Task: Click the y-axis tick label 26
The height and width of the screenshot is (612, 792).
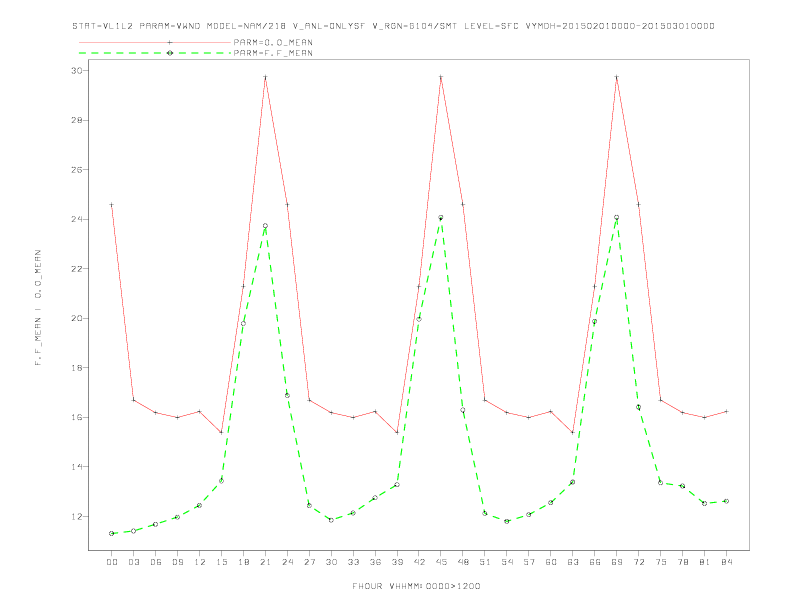Action: click(x=77, y=170)
